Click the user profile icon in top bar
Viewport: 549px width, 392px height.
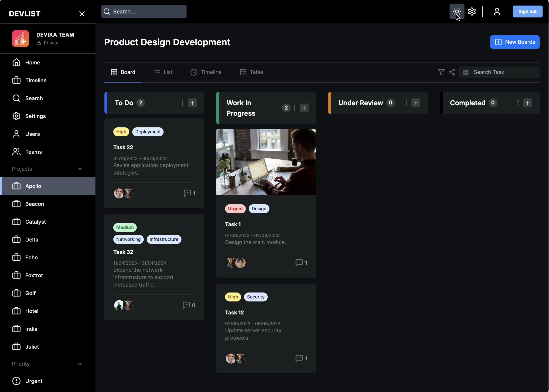[497, 11]
